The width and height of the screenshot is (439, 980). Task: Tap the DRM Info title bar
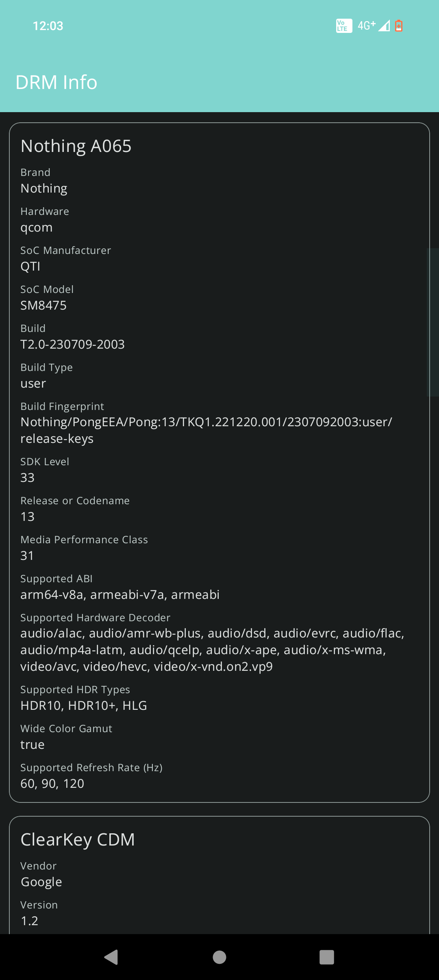(x=57, y=82)
